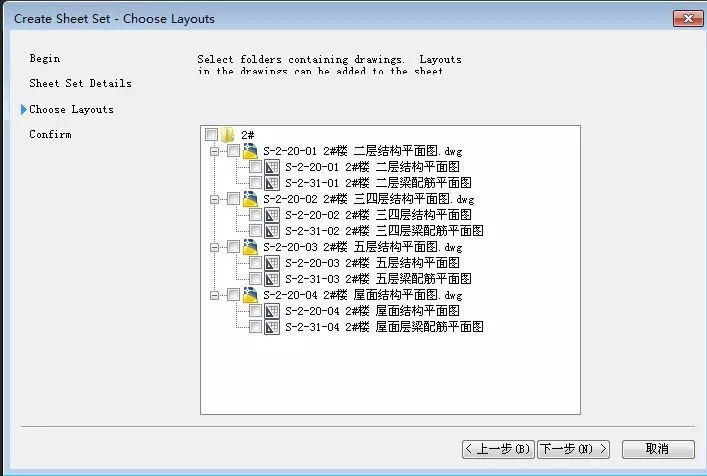This screenshot has width=707, height=476.
Task: Check the 2# root folder checkbox
Action: click(x=211, y=135)
